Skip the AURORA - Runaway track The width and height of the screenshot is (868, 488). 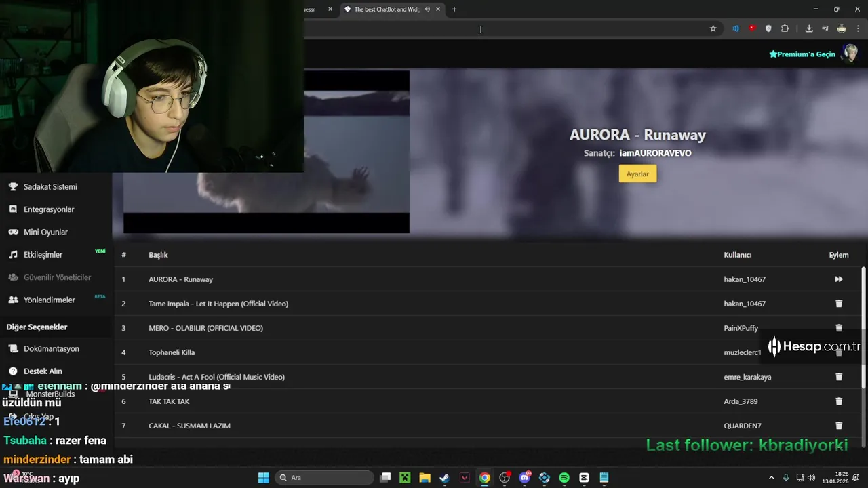click(839, 279)
